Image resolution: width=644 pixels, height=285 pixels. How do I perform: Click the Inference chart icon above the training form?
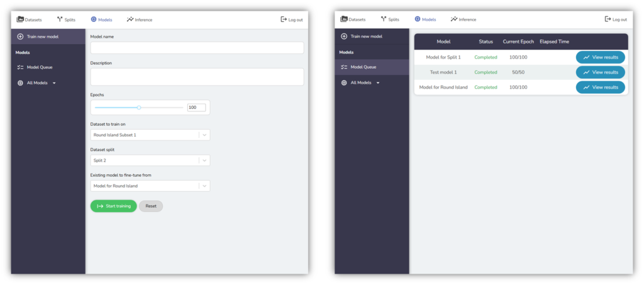[x=130, y=20]
